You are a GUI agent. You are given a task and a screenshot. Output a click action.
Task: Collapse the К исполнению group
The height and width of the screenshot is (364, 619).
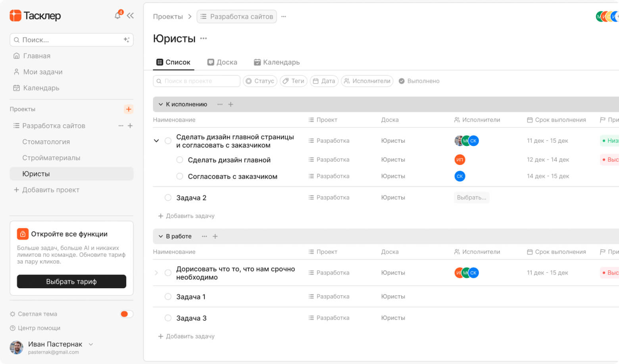pyautogui.click(x=161, y=104)
